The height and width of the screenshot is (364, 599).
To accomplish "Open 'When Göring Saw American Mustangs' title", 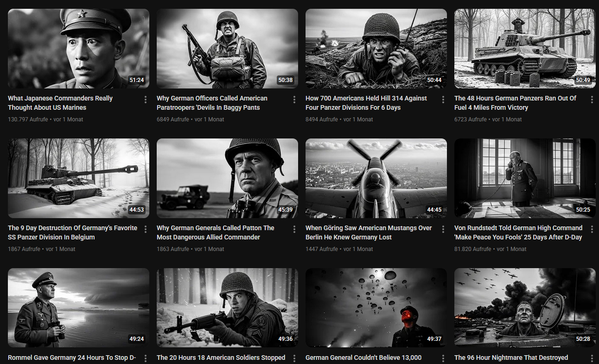I will (369, 232).
